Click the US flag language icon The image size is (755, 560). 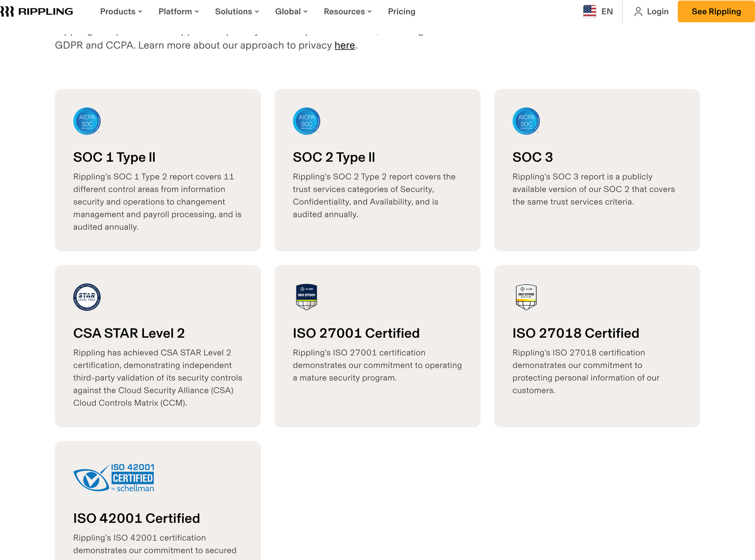(x=590, y=11)
